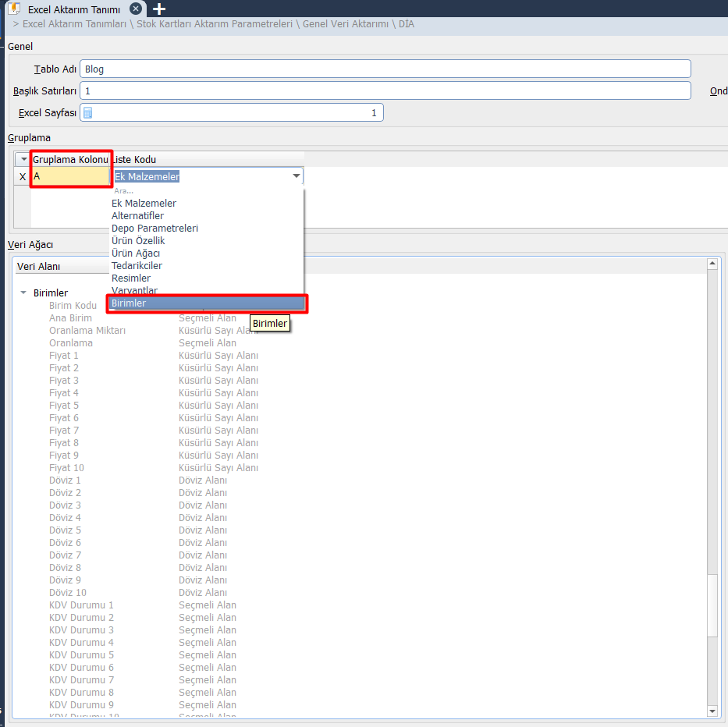
Task: Select Ürün Ağacı from the list
Action: click(x=136, y=254)
